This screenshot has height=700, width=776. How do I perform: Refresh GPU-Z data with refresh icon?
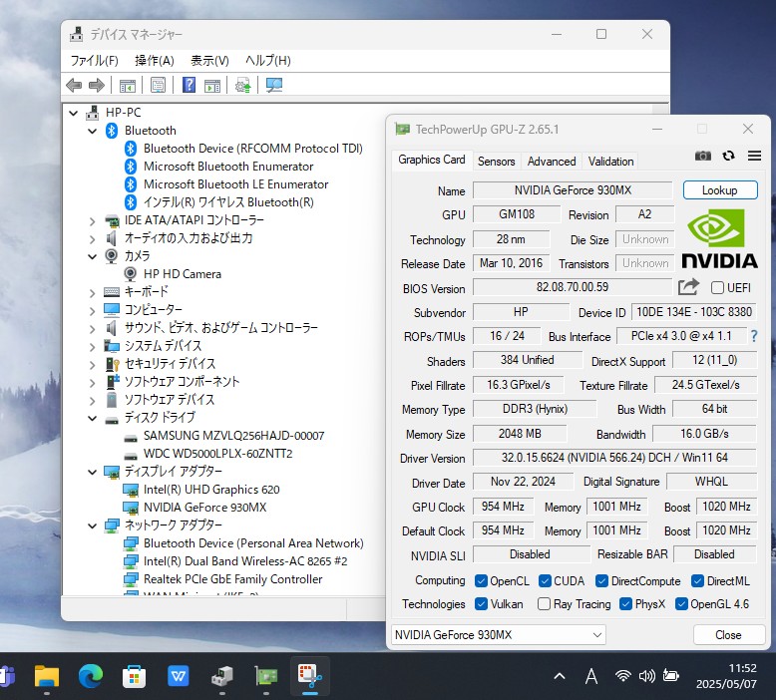tap(728, 156)
